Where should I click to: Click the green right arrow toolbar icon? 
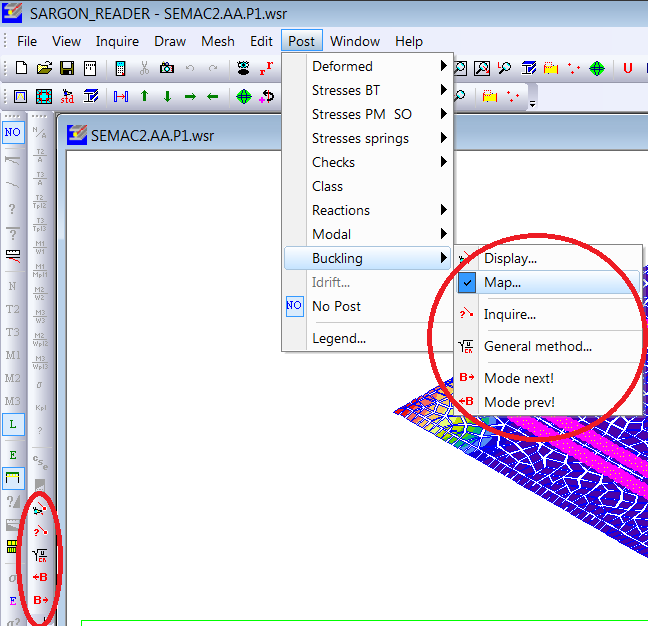click(x=190, y=97)
